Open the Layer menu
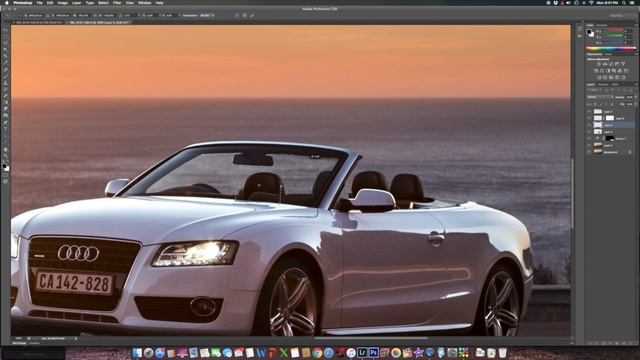The image size is (640, 360). pyautogui.click(x=76, y=3)
